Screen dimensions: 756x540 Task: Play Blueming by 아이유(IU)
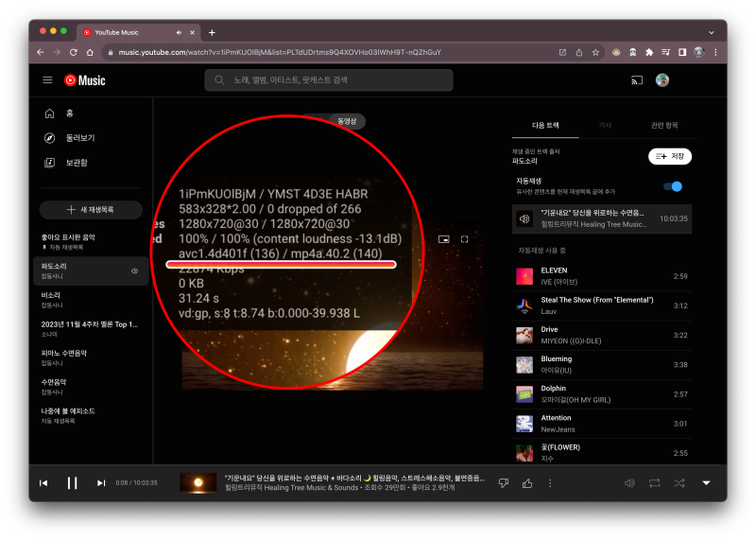(602, 365)
